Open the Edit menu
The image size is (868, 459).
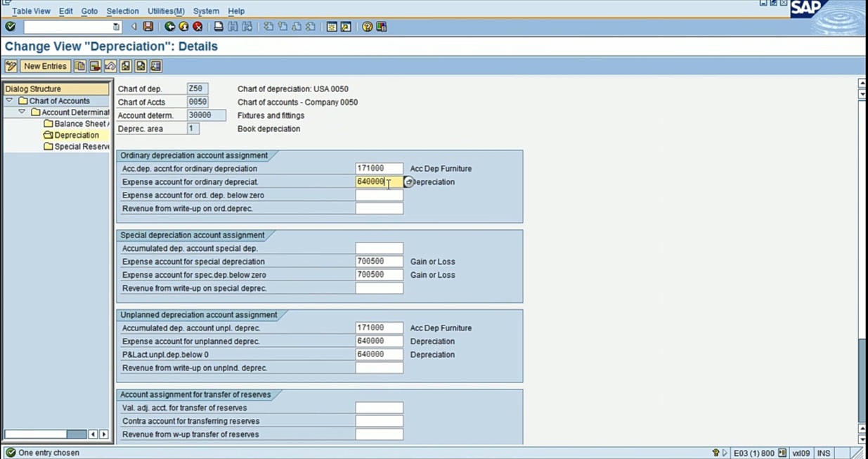point(65,11)
